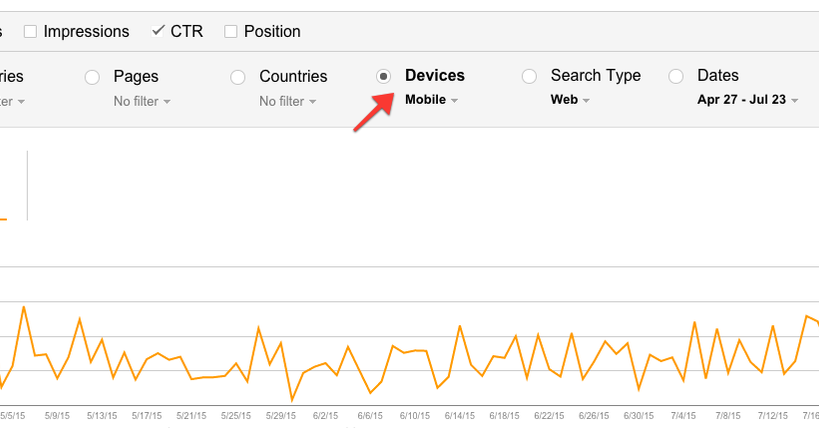Open the Pages 'No filter' dropdown
Image resolution: width=819 pixels, height=428 pixels.
(x=142, y=101)
